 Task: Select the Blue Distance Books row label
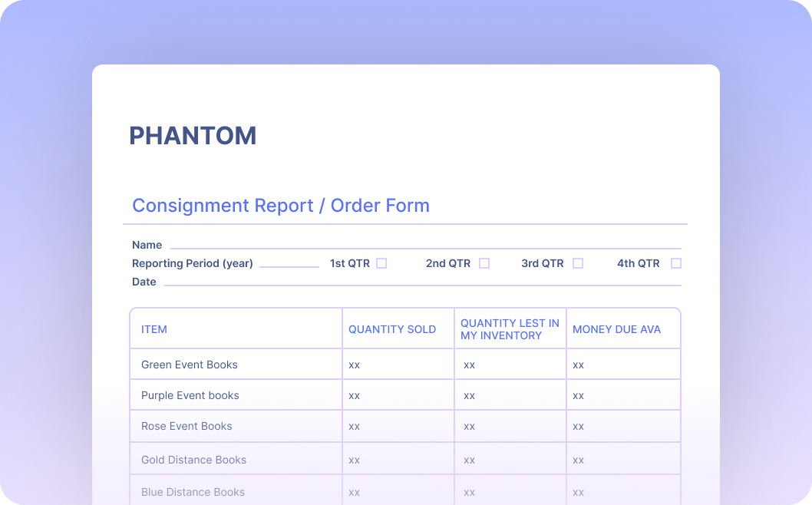192,491
